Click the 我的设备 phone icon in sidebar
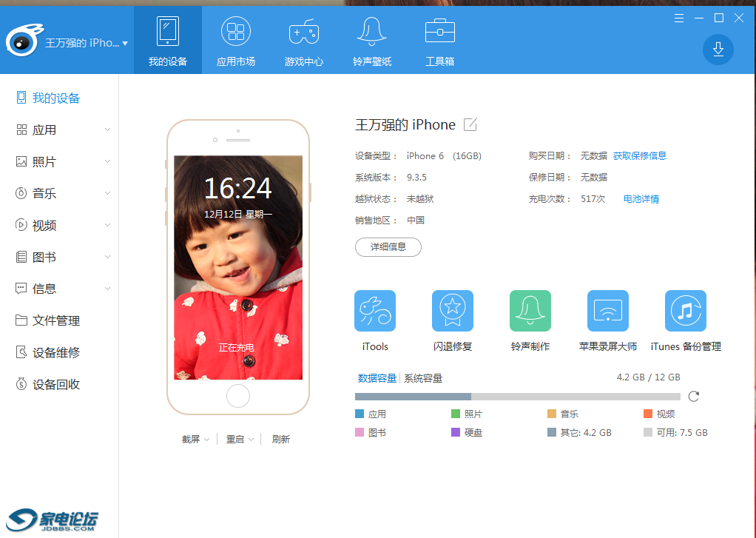Screen dimensions: 756x538 pyautogui.click(x=21, y=98)
